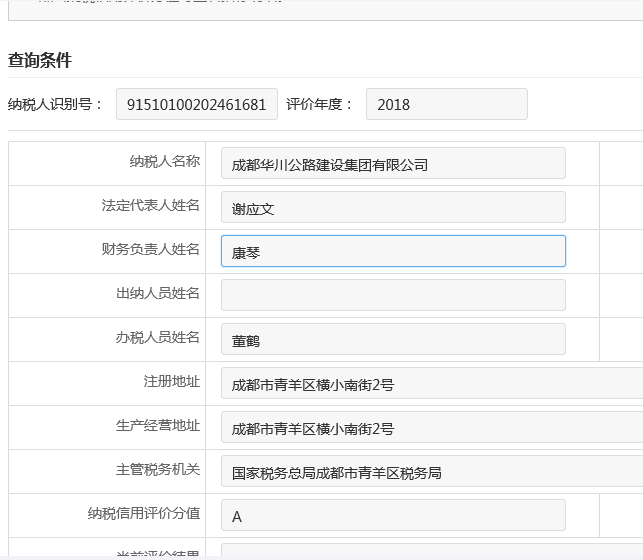Click the 纳税人名称 company name field
Image resolution: width=643 pixels, height=560 pixels.
(392, 164)
